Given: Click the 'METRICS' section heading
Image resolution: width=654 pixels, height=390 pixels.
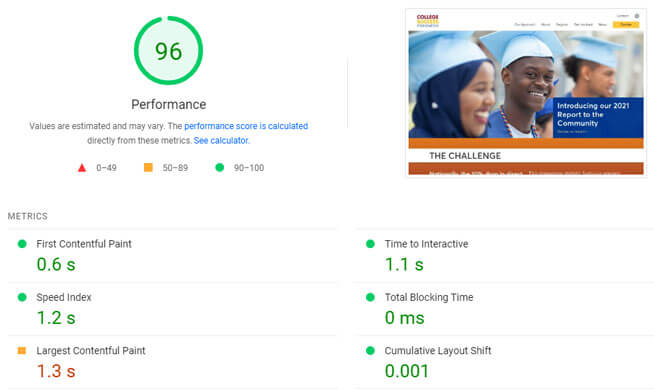Looking at the screenshot, I should [28, 216].
